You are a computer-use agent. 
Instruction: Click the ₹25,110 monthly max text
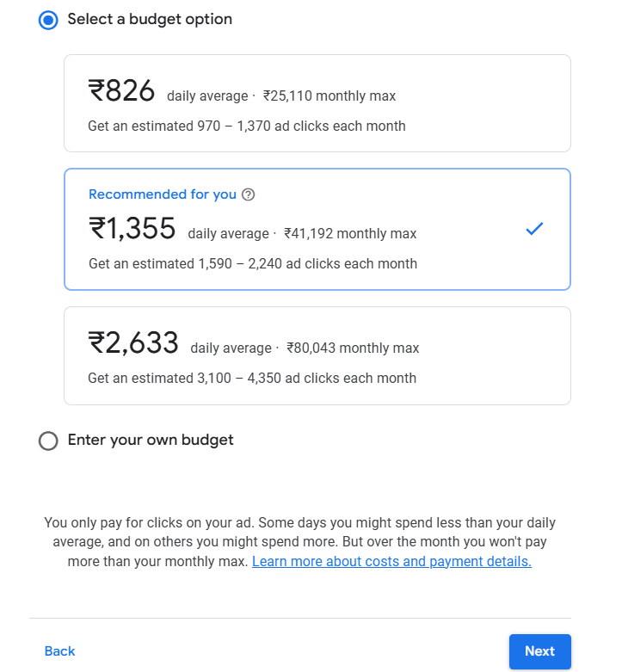pos(329,96)
